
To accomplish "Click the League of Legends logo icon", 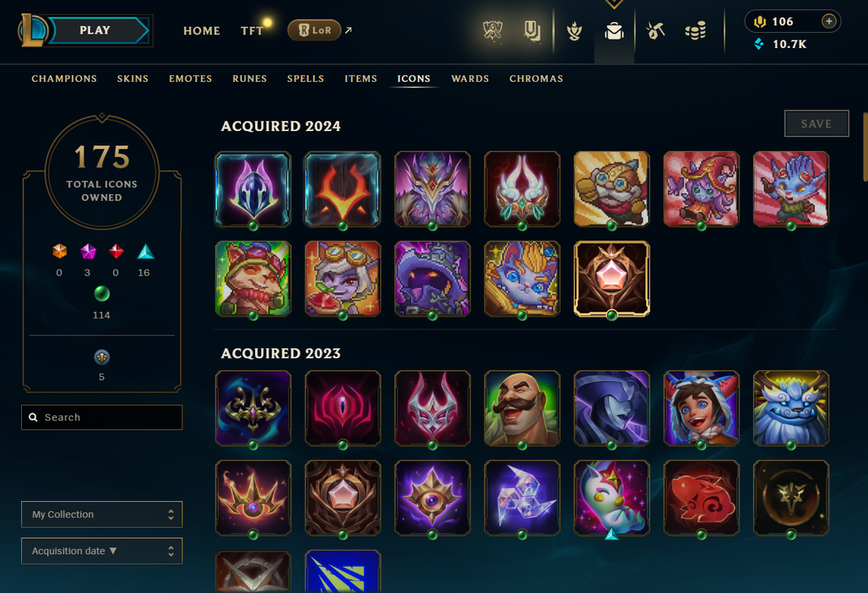I will tap(31, 30).
